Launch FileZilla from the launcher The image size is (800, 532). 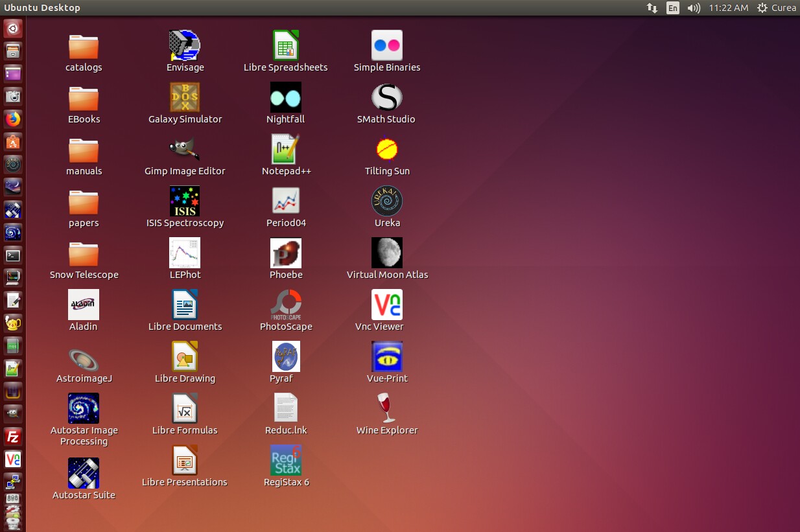click(x=13, y=437)
